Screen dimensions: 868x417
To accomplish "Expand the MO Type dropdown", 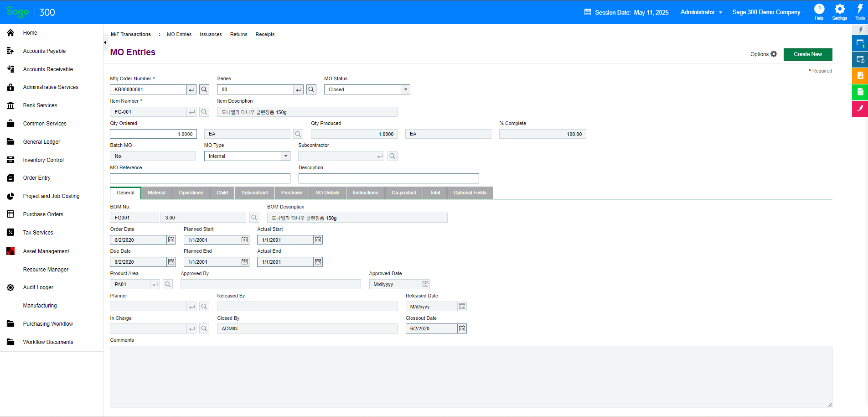I will (x=286, y=156).
